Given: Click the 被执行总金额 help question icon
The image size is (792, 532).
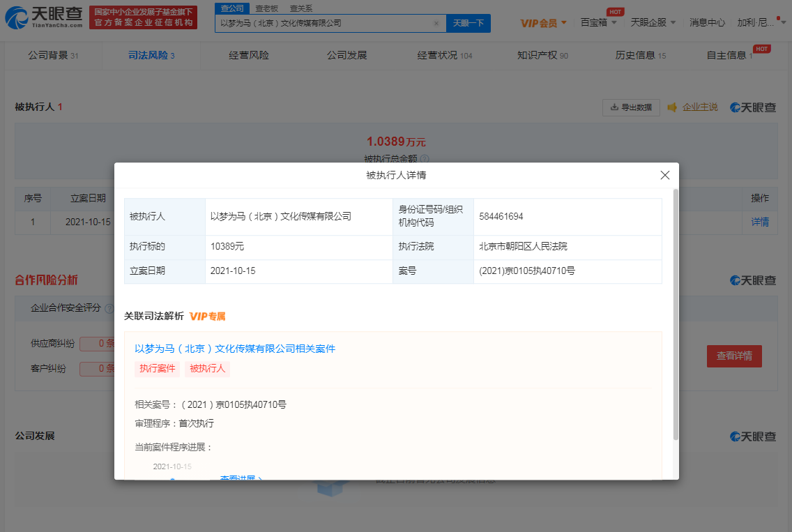Looking at the screenshot, I should tap(425, 159).
